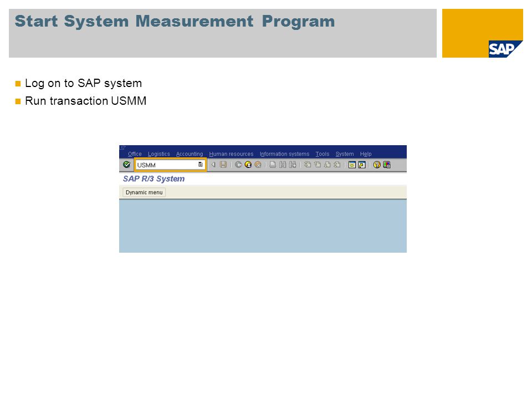Open the Human resources menu

[x=231, y=154]
